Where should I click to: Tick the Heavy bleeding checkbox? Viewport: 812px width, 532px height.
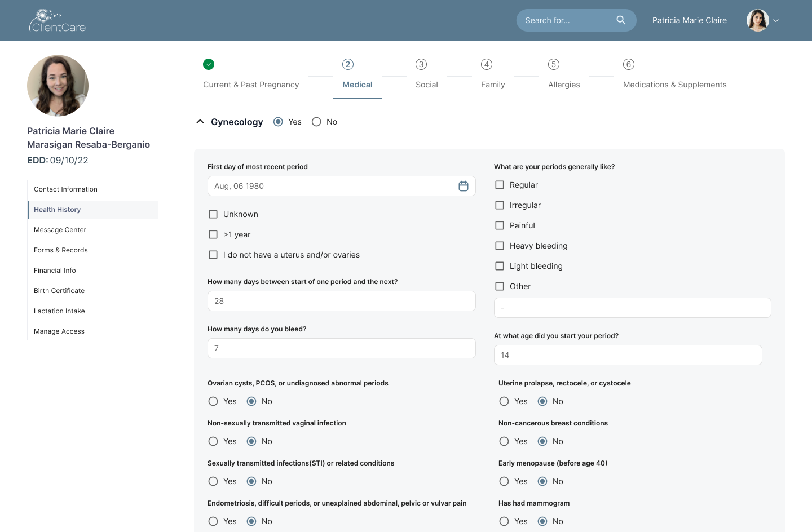pos(500,246)
